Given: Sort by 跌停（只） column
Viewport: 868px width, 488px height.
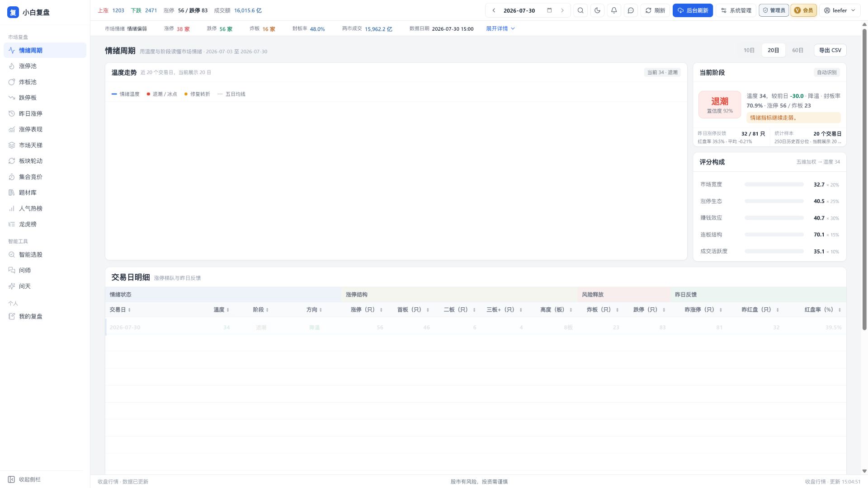Looking at the screenshot, I should (650, 310).
